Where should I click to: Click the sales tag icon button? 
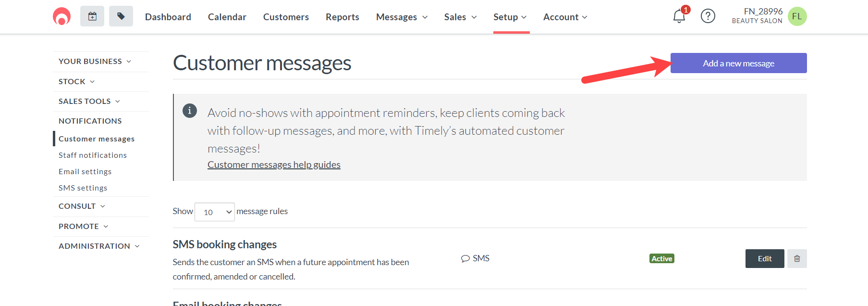[121, 16]
